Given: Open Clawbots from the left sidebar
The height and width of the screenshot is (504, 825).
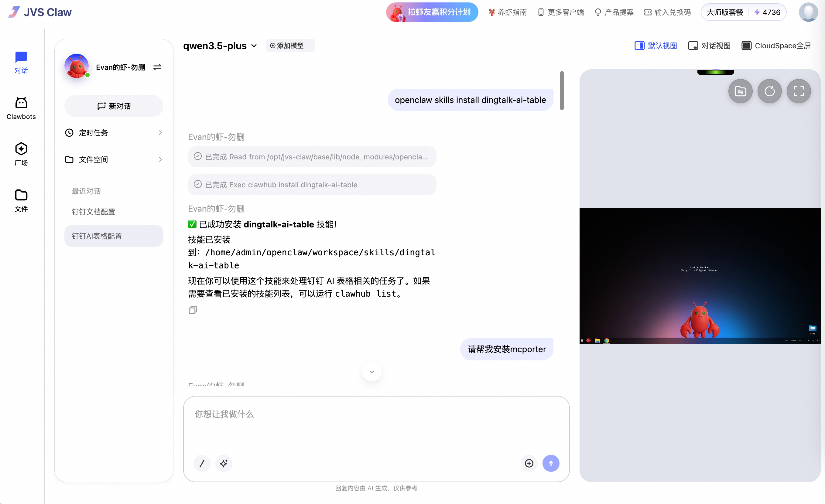Looking at the screenshot, I should tap(21, 108).
